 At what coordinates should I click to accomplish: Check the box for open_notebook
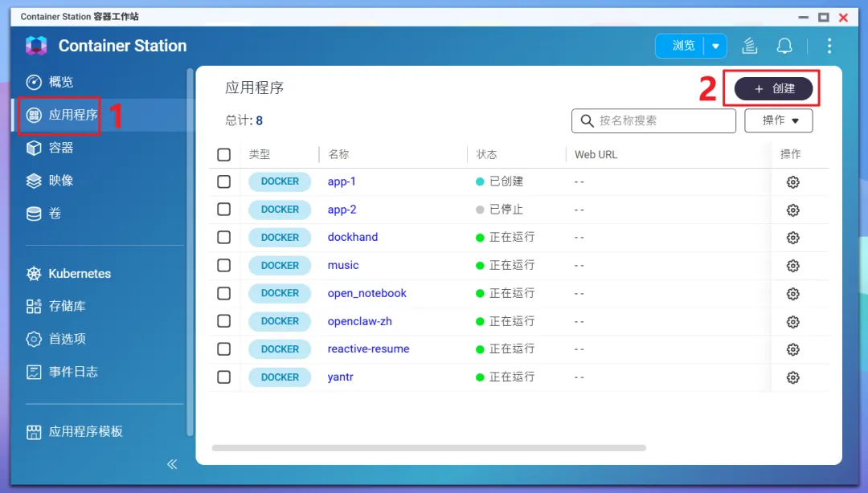click(x=223, y=293)
